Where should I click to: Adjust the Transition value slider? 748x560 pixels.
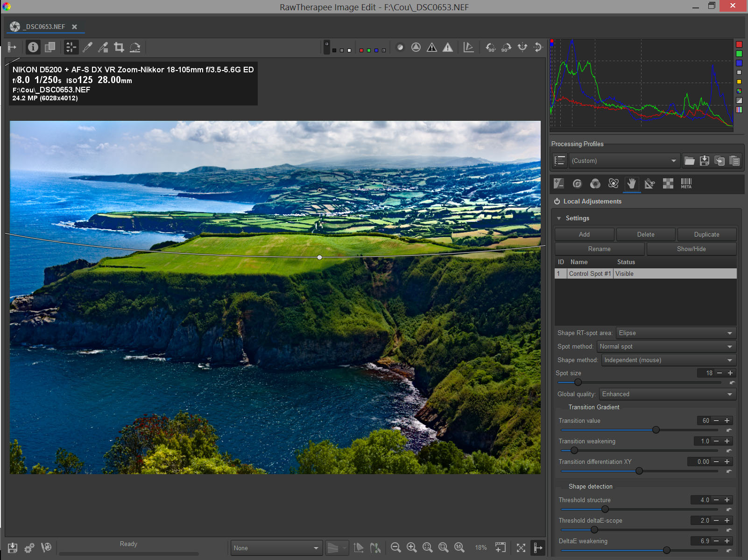coord(656,430)
